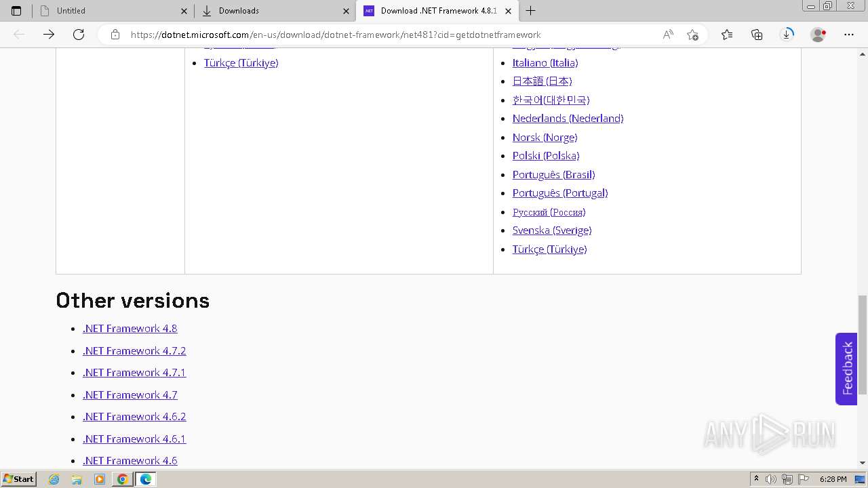
Task: Focus the address bar URL
Action: coord(336,35)
